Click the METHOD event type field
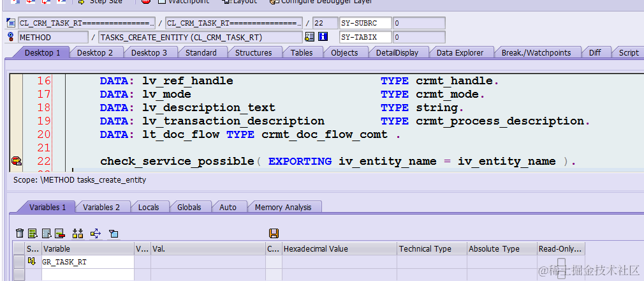644x281 pixels. [53, 37]
